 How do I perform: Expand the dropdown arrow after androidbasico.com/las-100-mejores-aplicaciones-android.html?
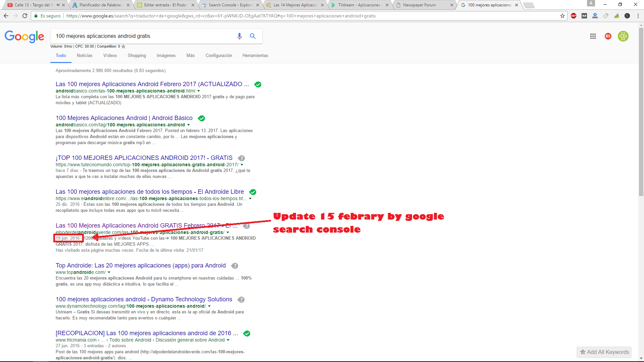(x=199, y=91)
